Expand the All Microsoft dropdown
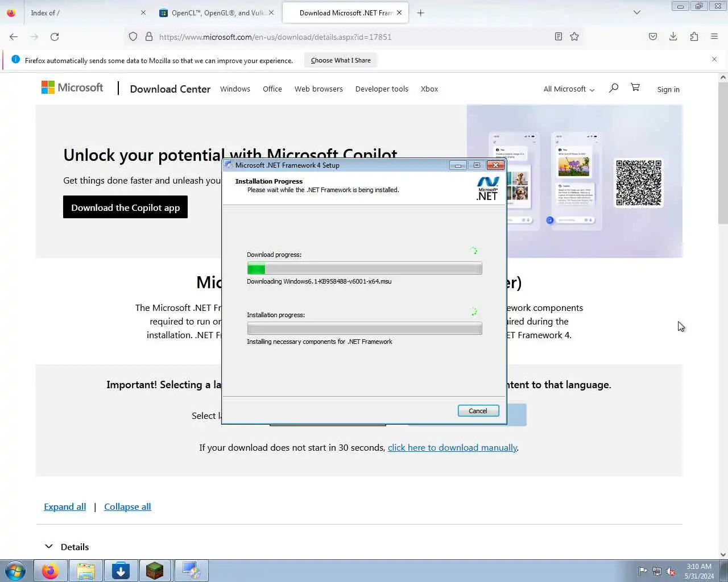 [x=569, y=89]
